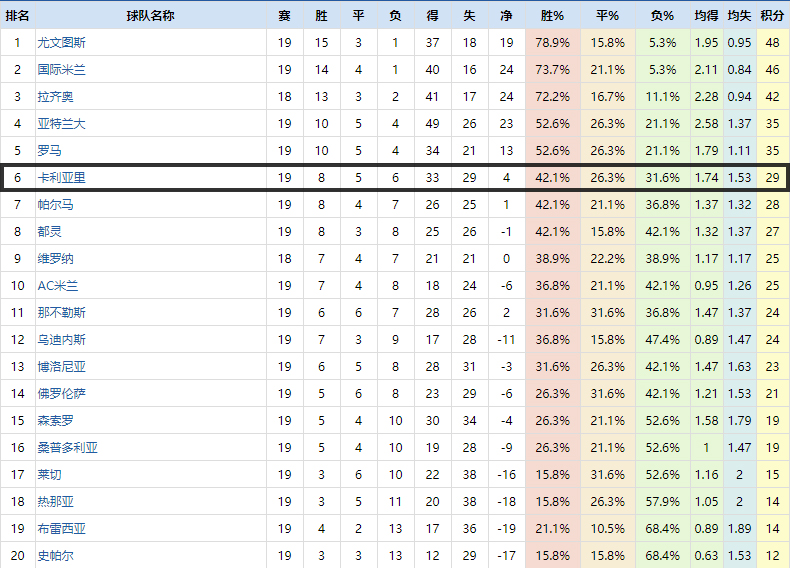
Task: Click the 国际米兰 team name
Action: 61,70
